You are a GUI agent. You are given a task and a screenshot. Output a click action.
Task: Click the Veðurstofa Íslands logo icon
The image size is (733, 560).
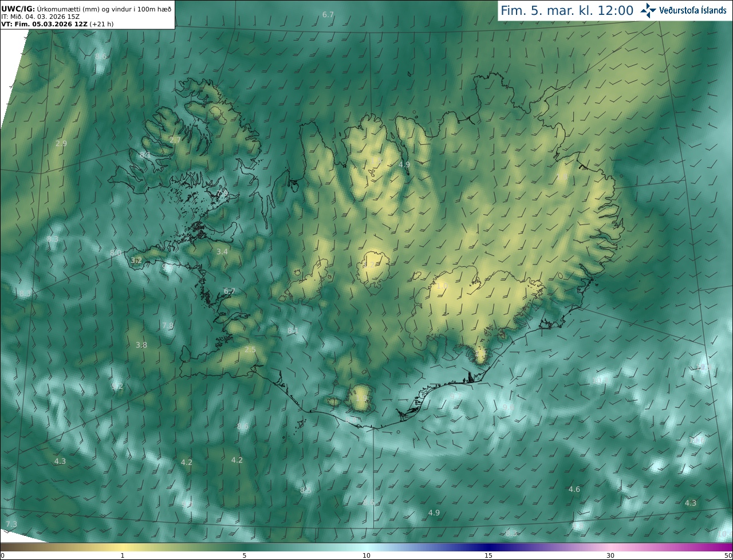pyautogui.click(x=648, y=10)
